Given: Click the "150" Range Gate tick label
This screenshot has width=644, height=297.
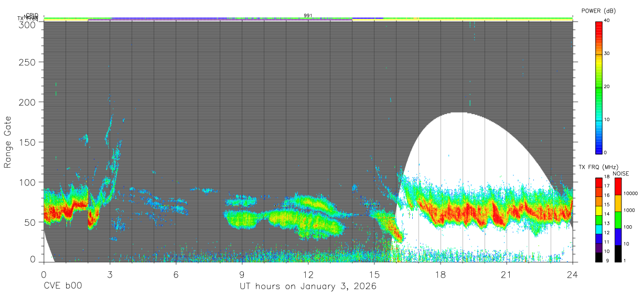Looking at the screenshot, I should pyautogui.click(x=28, y=142).
